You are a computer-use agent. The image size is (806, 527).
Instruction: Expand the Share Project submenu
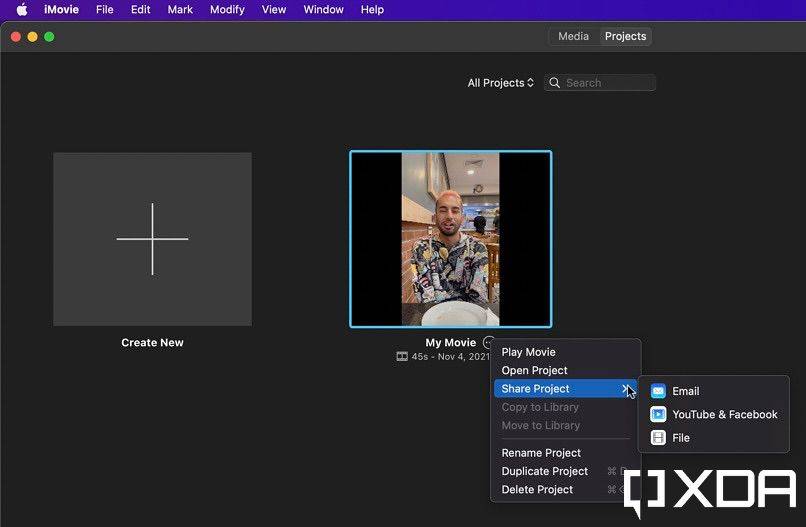click(565, 389)
